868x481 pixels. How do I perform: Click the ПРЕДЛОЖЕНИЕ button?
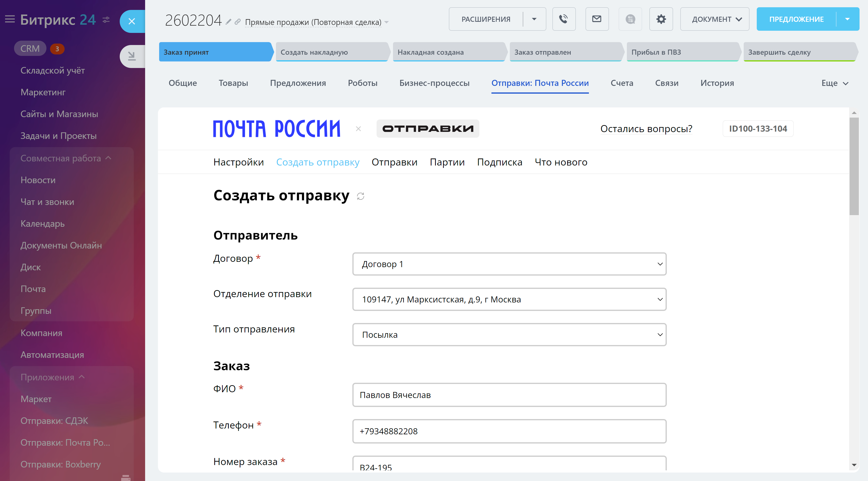796,19
